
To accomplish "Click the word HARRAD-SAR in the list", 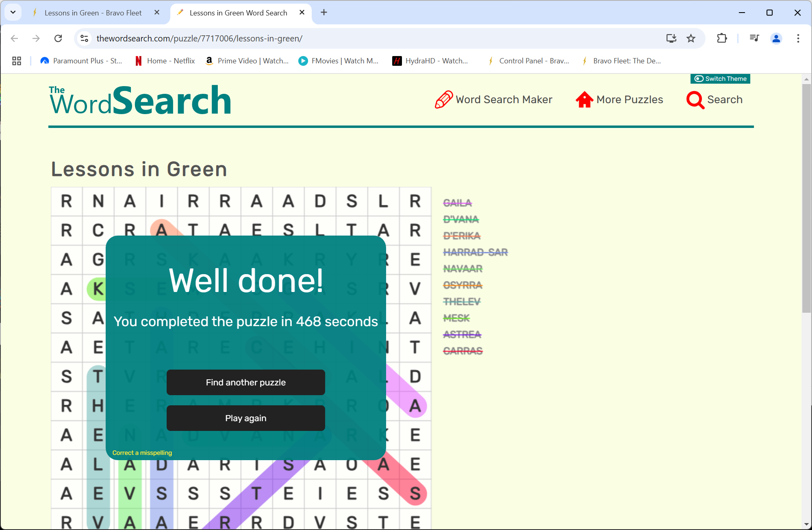I will (475, 252).
